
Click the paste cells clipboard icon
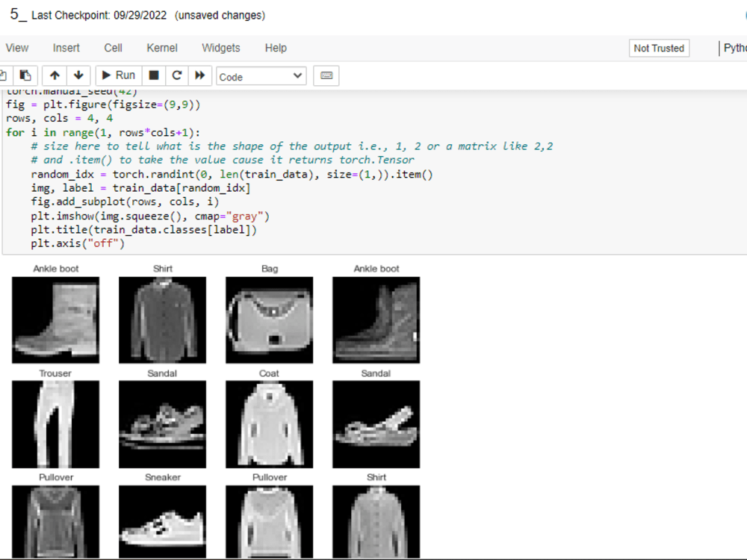pyautogui.click(x=25, y=75)
